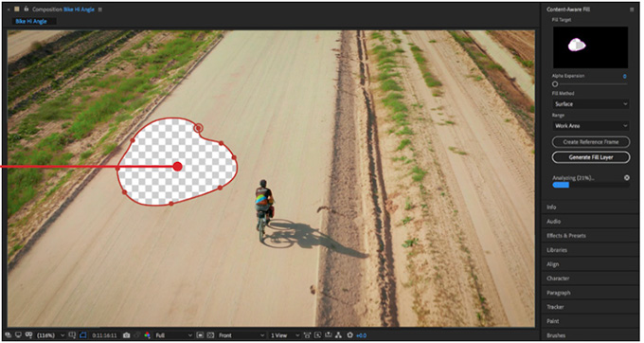
Task: Toggle the panel lock icon beside Composition
Action: [x=27, y=9]
